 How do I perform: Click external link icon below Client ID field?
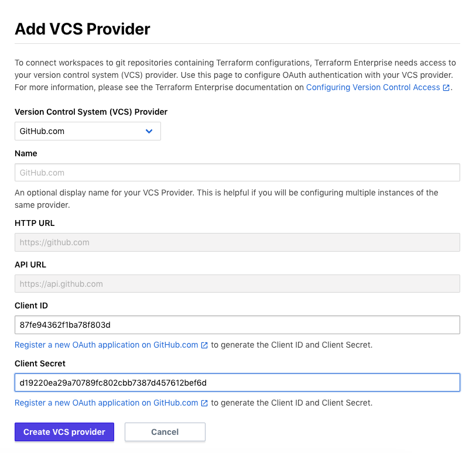tap(204, 345)
